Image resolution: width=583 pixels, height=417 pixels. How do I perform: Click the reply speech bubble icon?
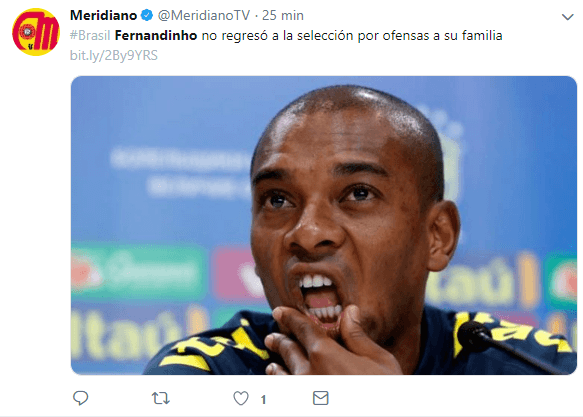[x=80, y=398]
